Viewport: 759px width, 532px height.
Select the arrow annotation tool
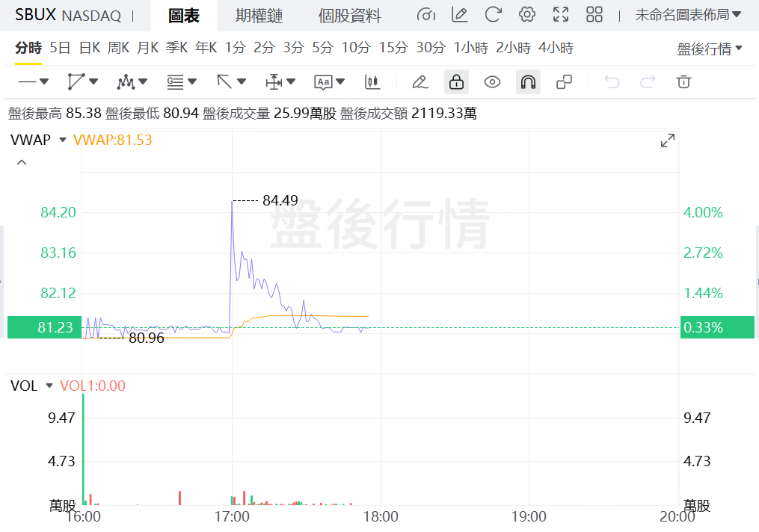click(224, 81)
